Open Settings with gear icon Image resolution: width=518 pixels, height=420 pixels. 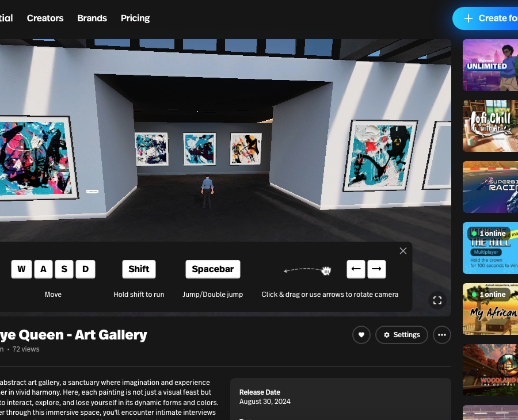[401, 335]
